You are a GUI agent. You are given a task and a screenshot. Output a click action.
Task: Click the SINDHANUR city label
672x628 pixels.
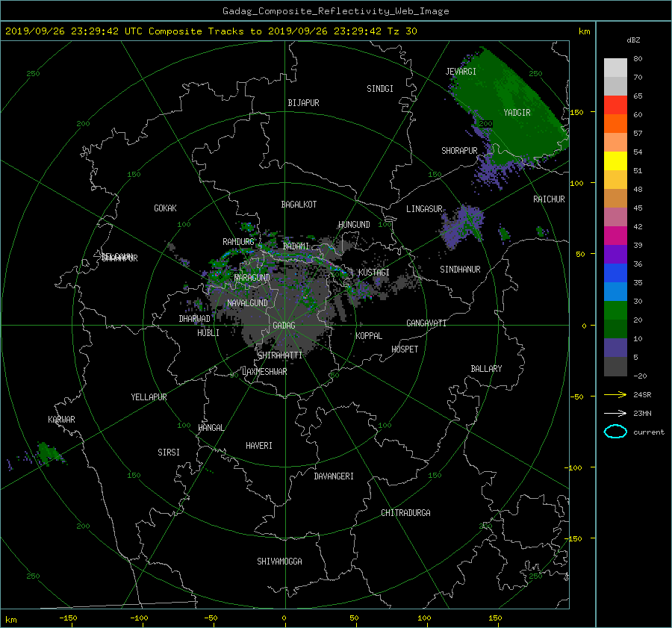(460, 270)
